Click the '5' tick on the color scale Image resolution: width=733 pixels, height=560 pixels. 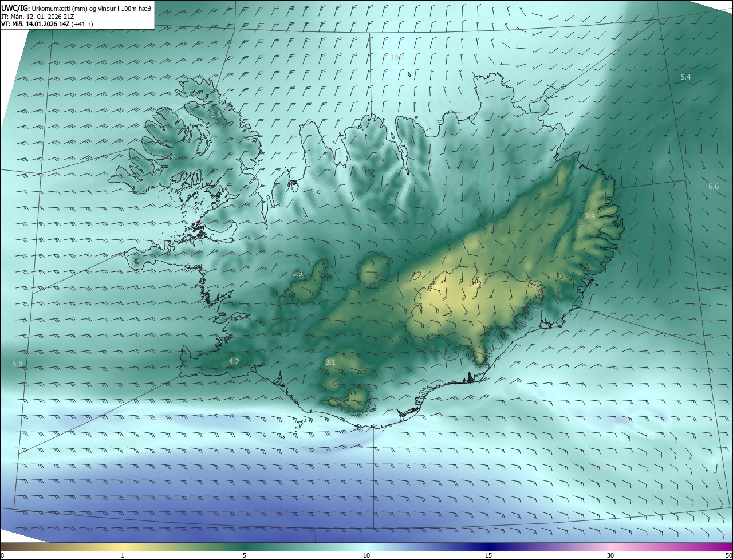[x=245, y=555]
